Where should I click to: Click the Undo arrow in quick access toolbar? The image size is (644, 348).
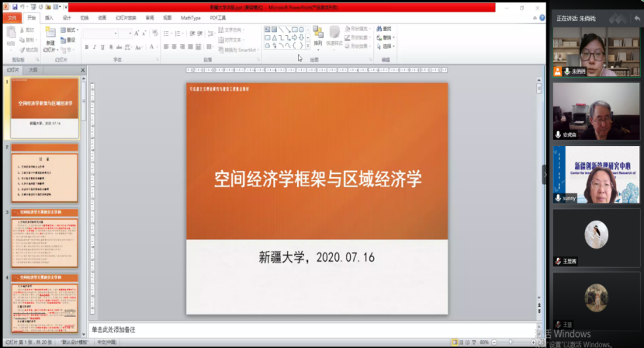click(23, 7)
